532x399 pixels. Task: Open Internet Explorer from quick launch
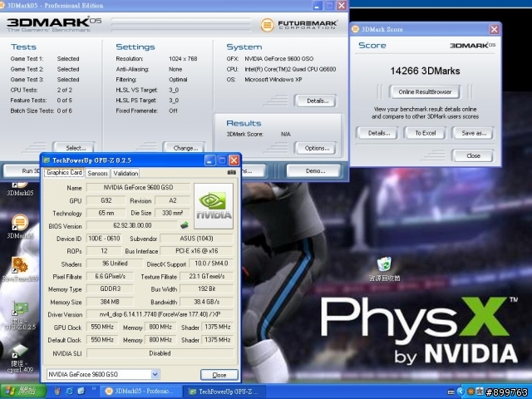[x=69, y=392]
